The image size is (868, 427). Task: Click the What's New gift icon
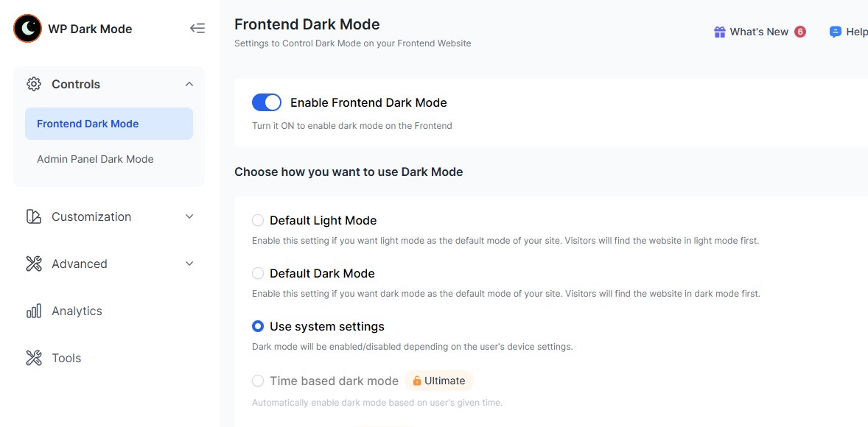coord(720,32)
